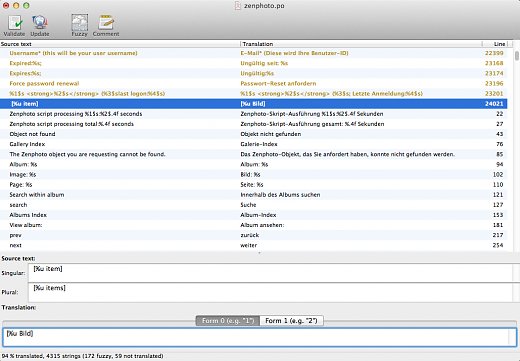Sort by Source text column header
The width and height of the screenshot is (520, 361).
(x=120, y=44)
